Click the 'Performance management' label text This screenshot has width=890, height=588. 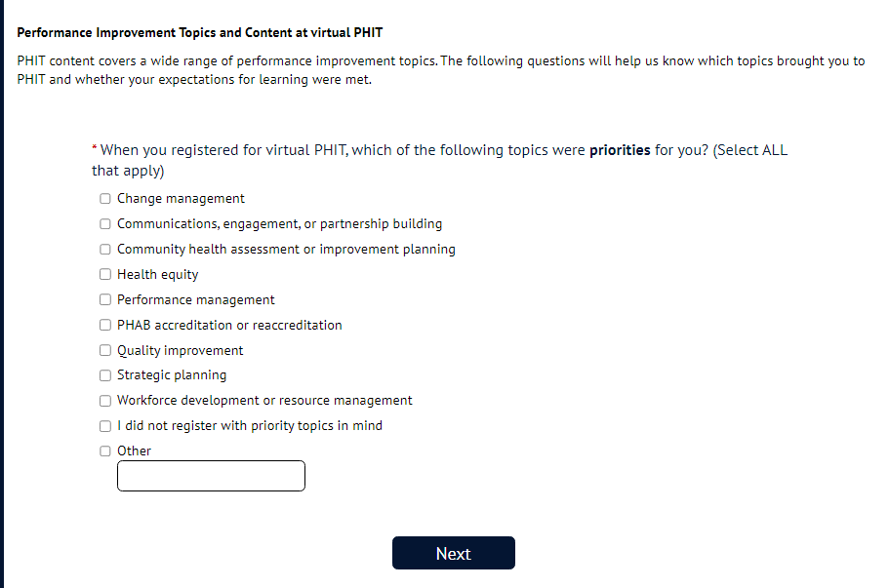[195, 300]
